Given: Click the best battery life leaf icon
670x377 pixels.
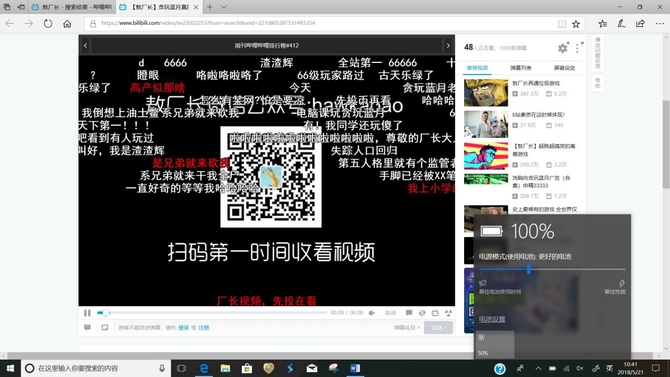Looking at the screenshot, I should click(x=483, y=283).
